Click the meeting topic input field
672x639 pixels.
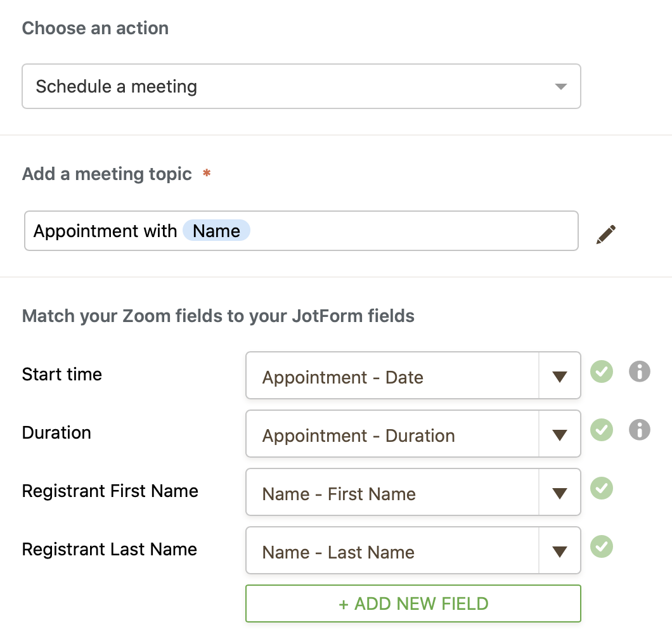pyautogui.click(x=412, y=231)
